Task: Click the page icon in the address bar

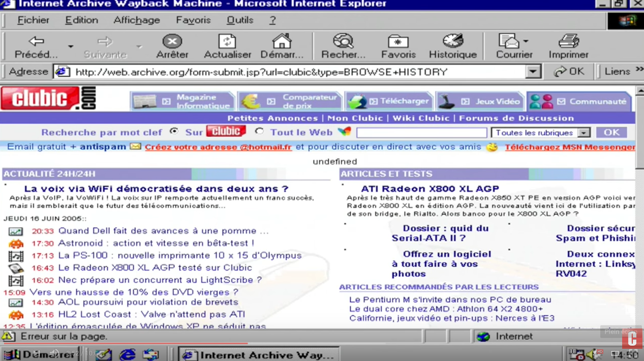Action: pos(62,72)
